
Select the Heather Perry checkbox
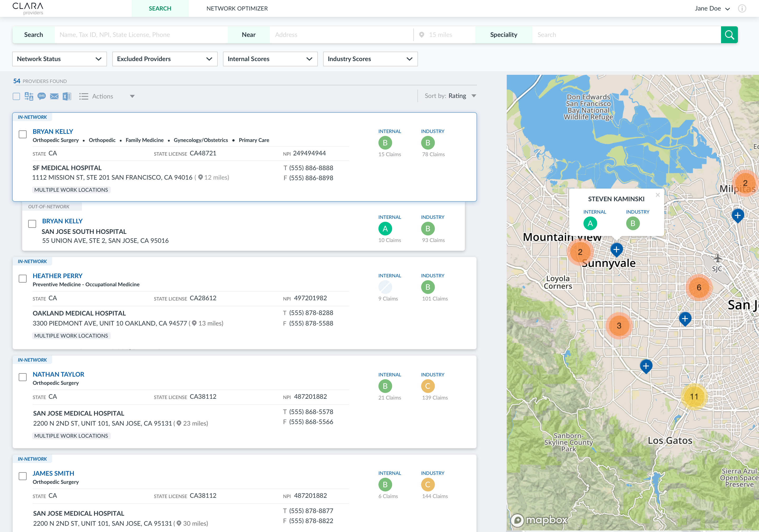[23, 279]
